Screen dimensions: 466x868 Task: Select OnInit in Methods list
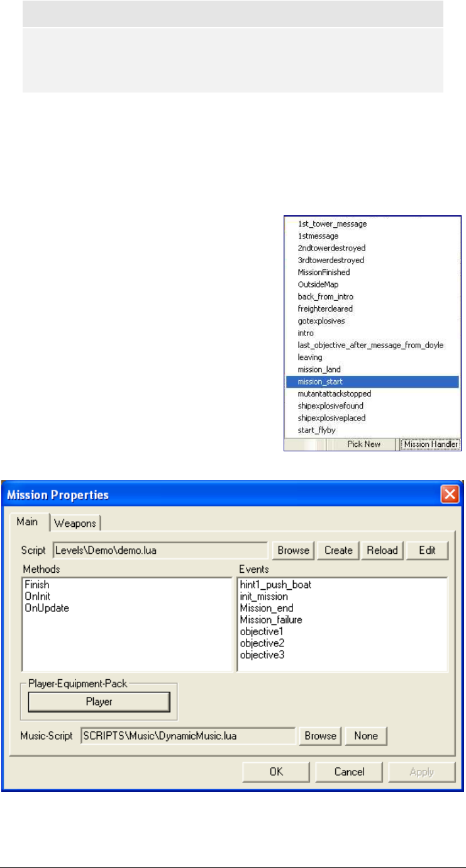click(37, 596)
